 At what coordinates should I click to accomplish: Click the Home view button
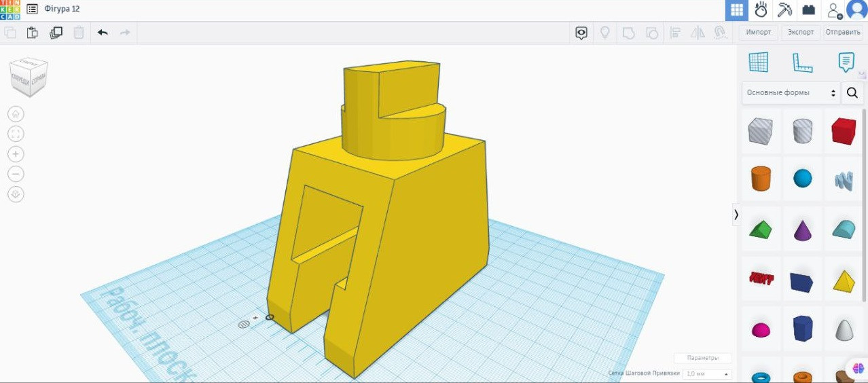coord(16,113)
